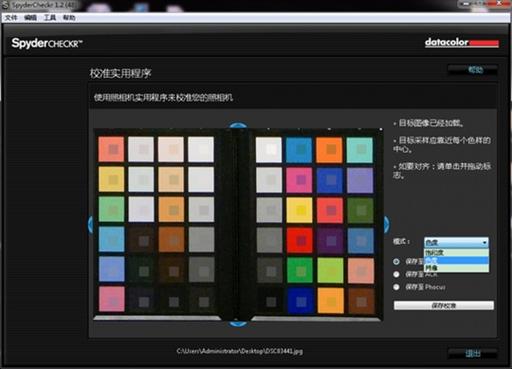
Task: Click the 退出 exit button
Action: point(473,354)
